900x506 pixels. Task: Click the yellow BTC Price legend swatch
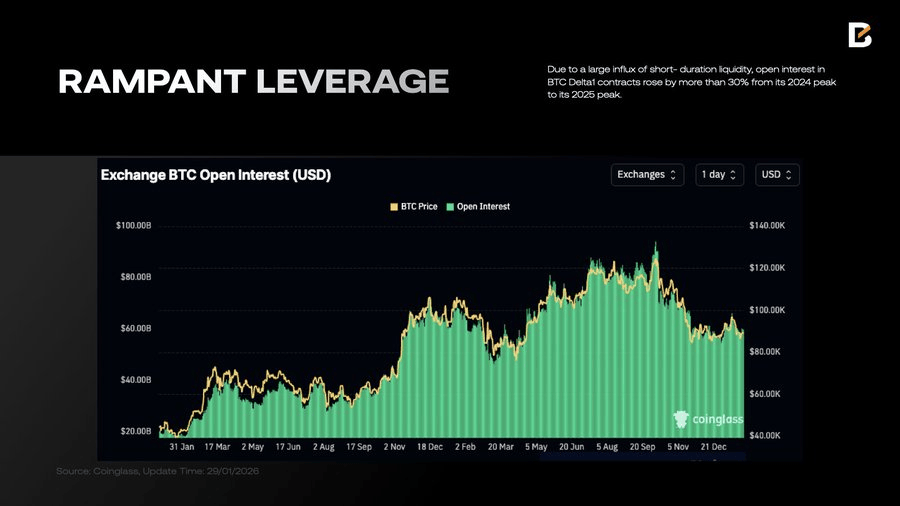(x=394, y=207)
